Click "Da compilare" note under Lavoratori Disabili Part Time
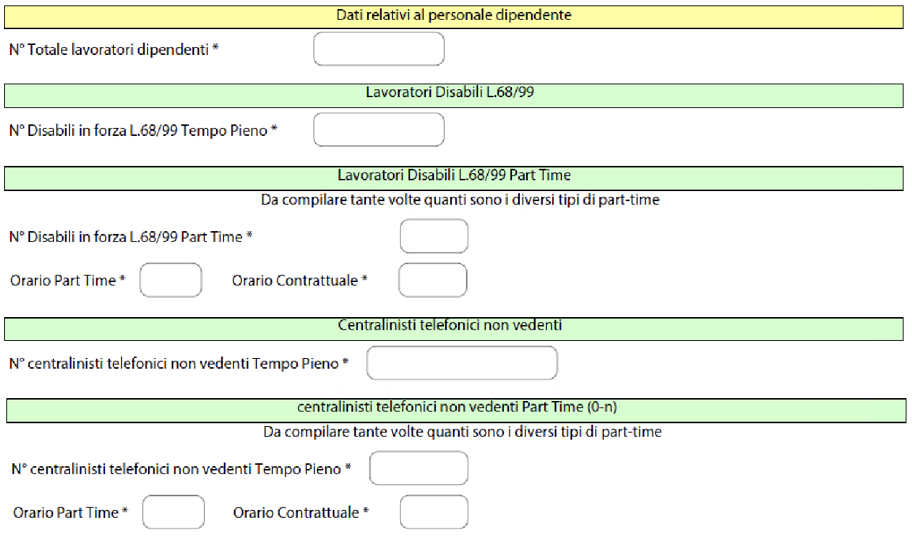Screen dimensions: 912x543 461,200
